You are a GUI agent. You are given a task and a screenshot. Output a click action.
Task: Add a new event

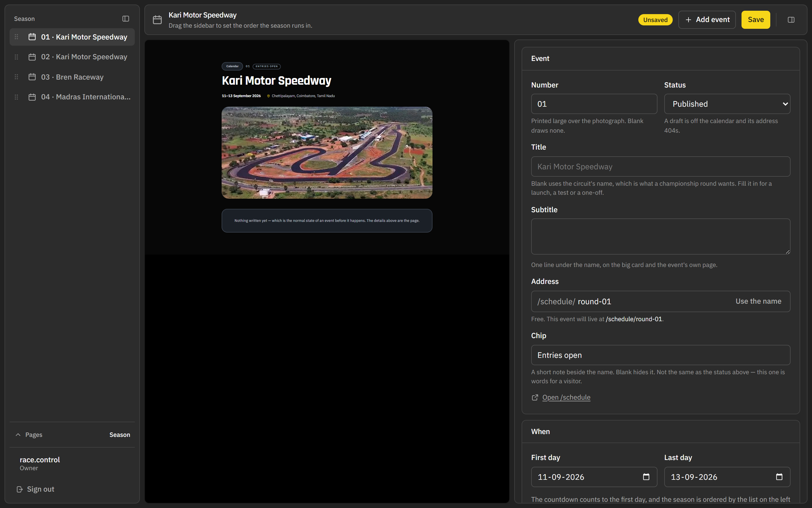click(x=707, y=20)
